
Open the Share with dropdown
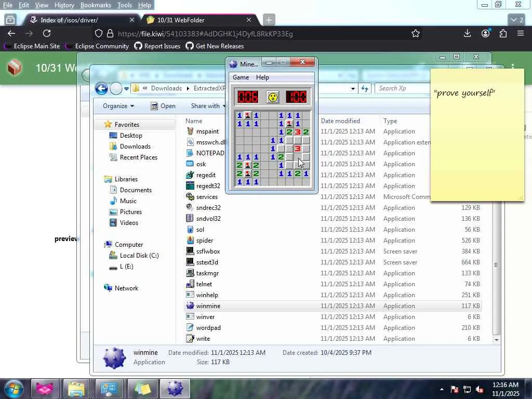pos(208,106)
